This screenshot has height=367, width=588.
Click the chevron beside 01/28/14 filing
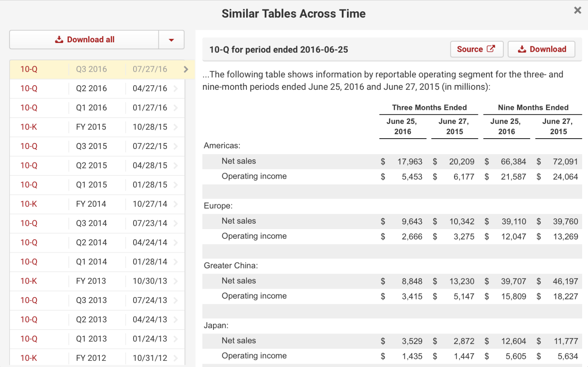coord(176,262)
